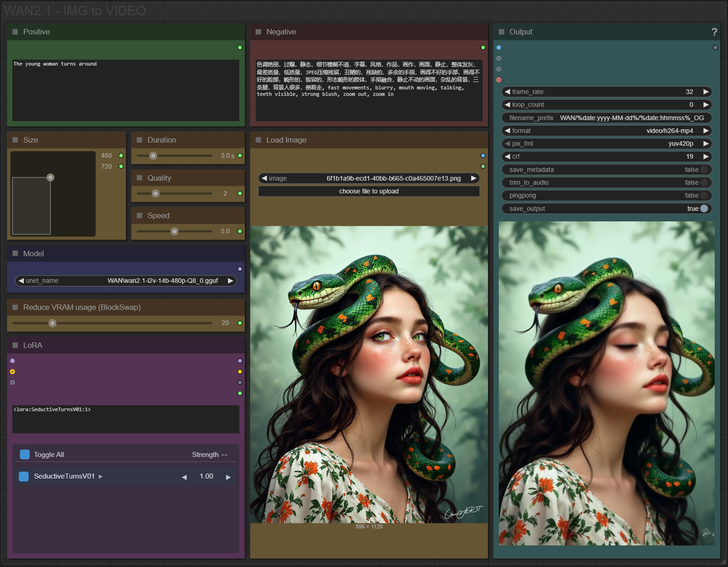Enable the pingpong toggle
The image size is (728, 567).
point(704,195)
